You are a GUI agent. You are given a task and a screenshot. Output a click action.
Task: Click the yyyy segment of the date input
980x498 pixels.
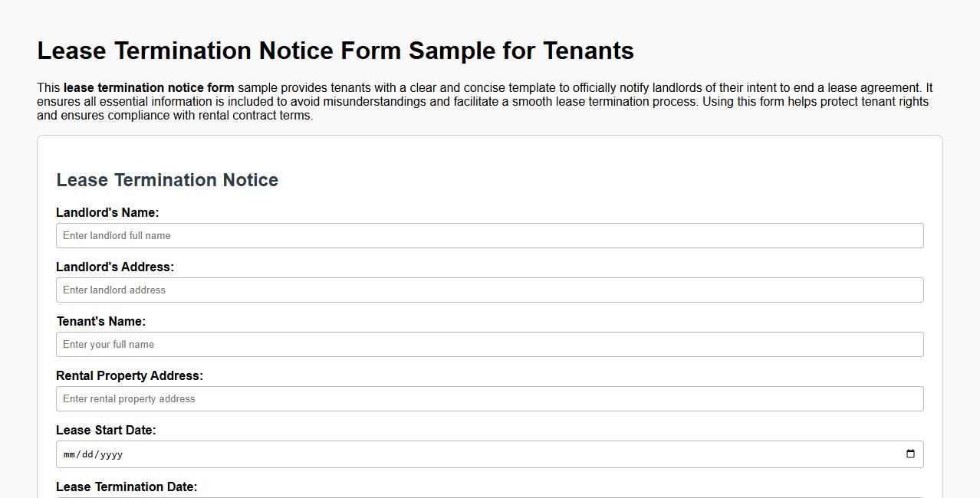[x=109, y=454]
